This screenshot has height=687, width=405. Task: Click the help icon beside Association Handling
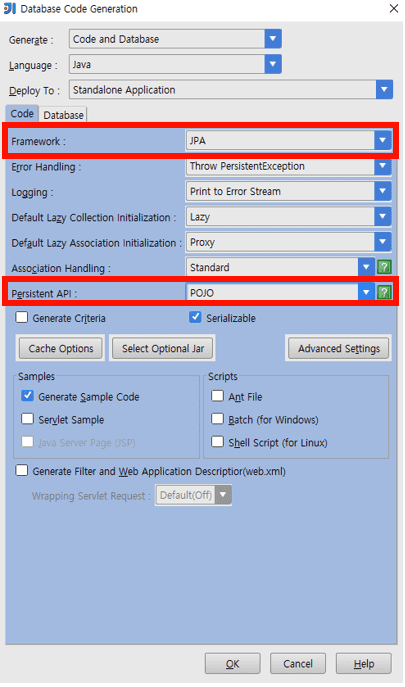pyautogui.click(x=384, y=267)
